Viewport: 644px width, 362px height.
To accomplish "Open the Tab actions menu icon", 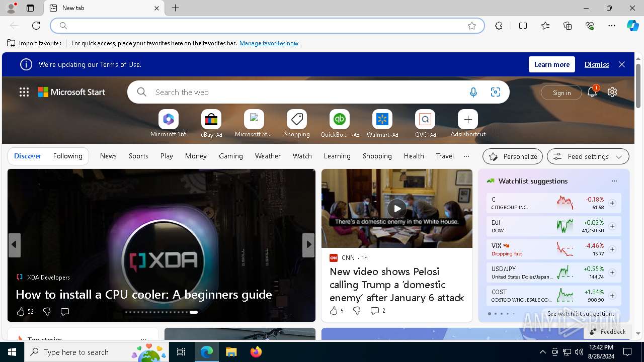I will point(30,8).
